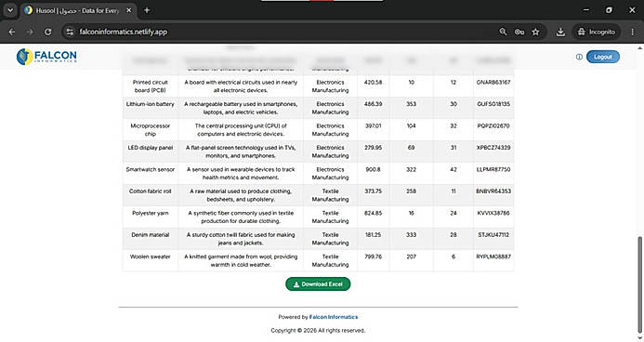
Task: Click price value 824.85
Action: (373, 213)
